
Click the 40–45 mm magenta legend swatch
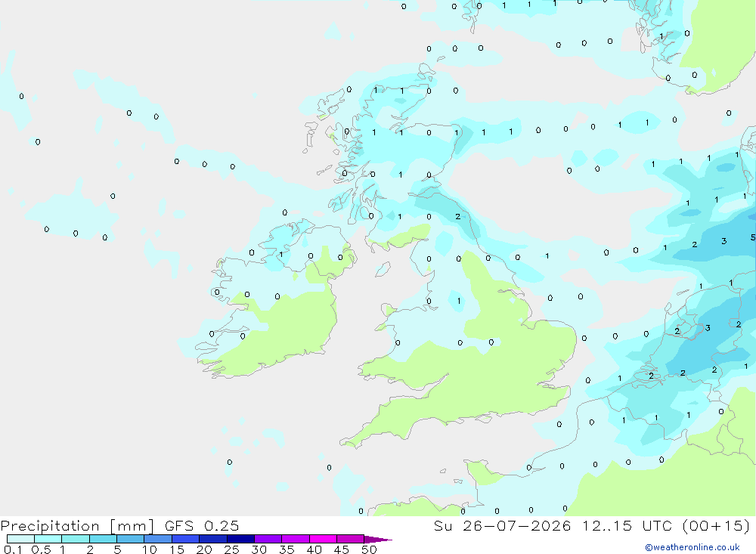pos(323,539)
